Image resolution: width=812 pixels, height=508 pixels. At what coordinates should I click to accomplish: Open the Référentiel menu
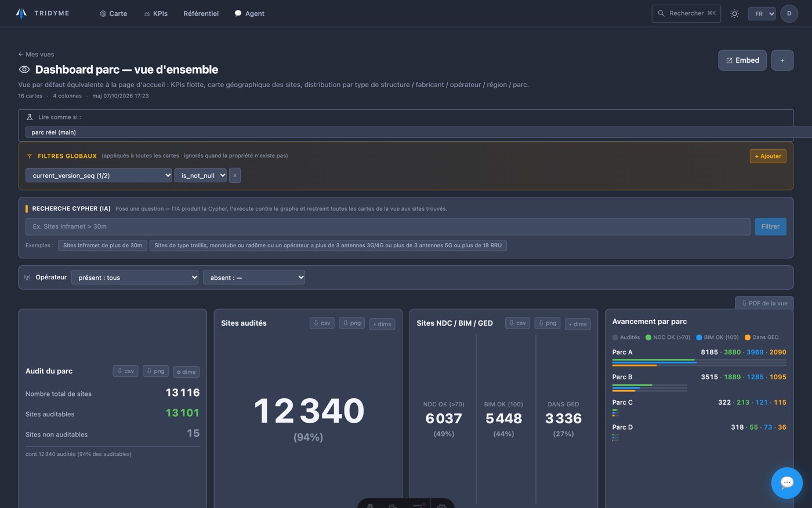click(201, 13)
